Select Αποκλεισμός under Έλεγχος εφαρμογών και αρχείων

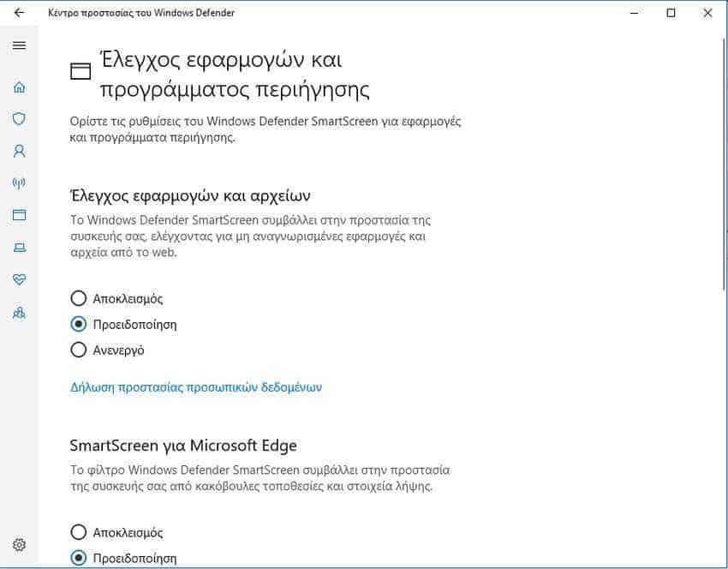pyautogui.click(x=116, y=298)
